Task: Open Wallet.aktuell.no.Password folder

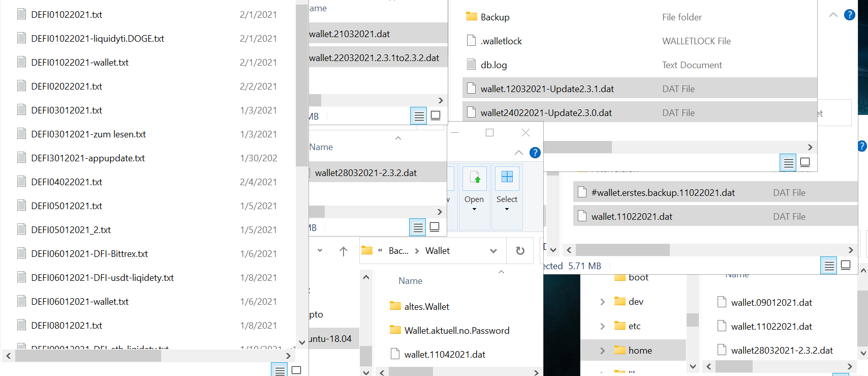Action: [x=457, y=330]
